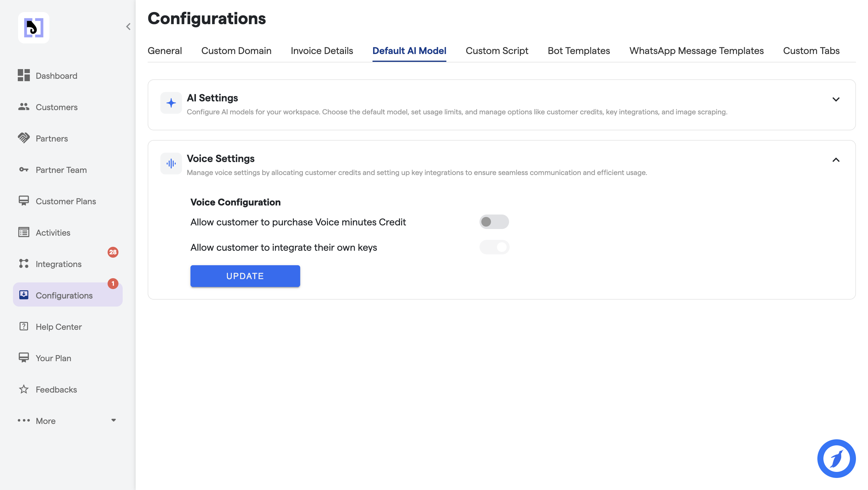
Task: Open the chat widget bird icon
Action: tap(836, 458)
